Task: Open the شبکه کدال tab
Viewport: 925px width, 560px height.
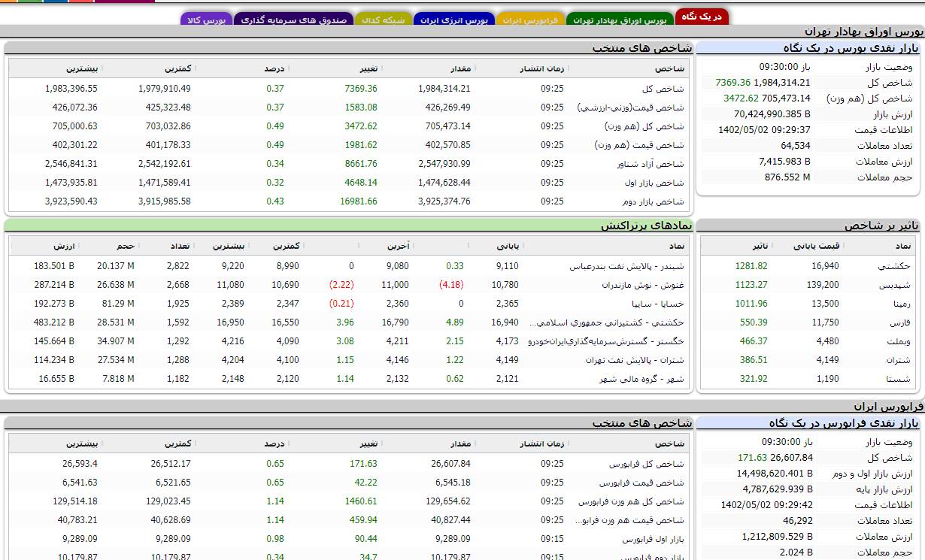Action: (x=383, y=20)
